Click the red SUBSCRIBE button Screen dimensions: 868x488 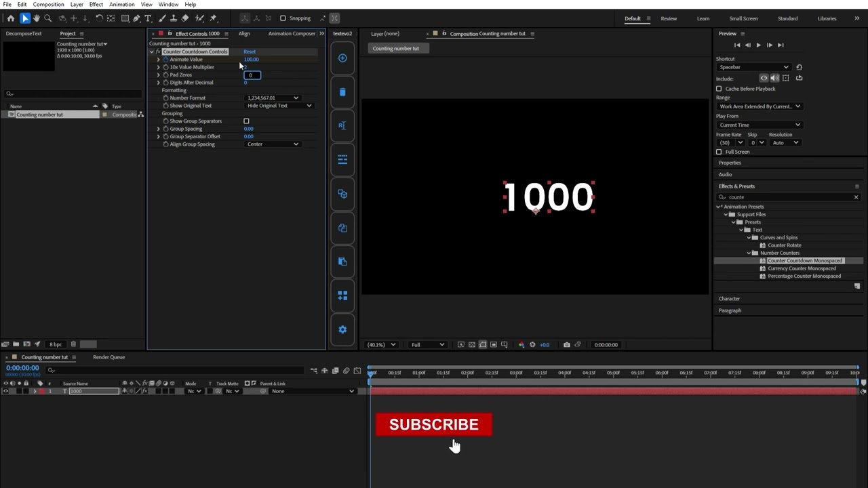click(434, 425)
